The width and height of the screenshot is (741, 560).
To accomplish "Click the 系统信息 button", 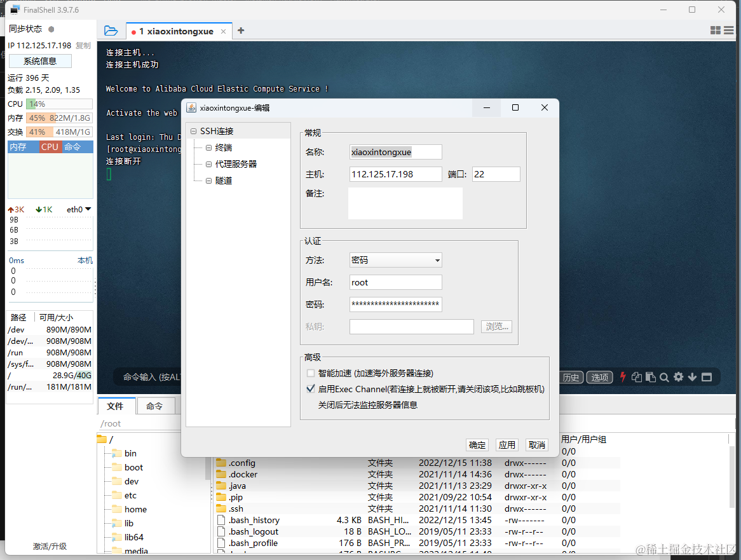I will [x=40, y=61].
